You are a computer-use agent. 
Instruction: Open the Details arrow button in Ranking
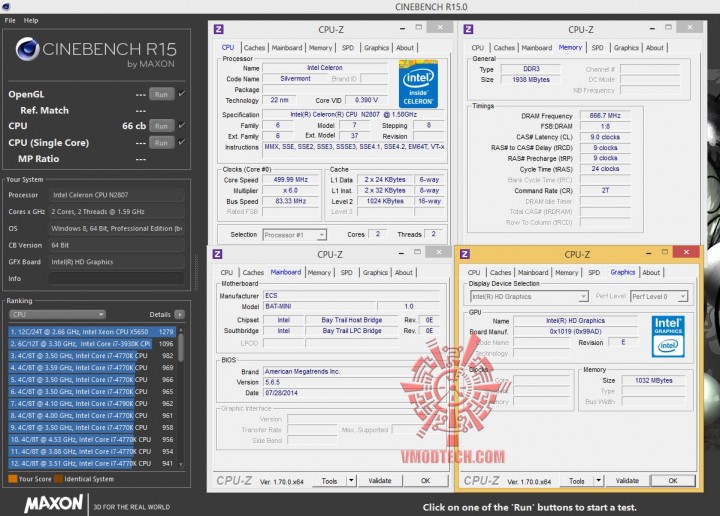(180, 314)
